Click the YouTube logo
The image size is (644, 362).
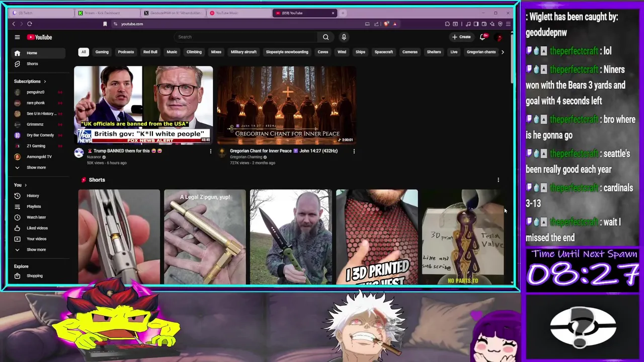pyautogui.click(x=40, y=37)
